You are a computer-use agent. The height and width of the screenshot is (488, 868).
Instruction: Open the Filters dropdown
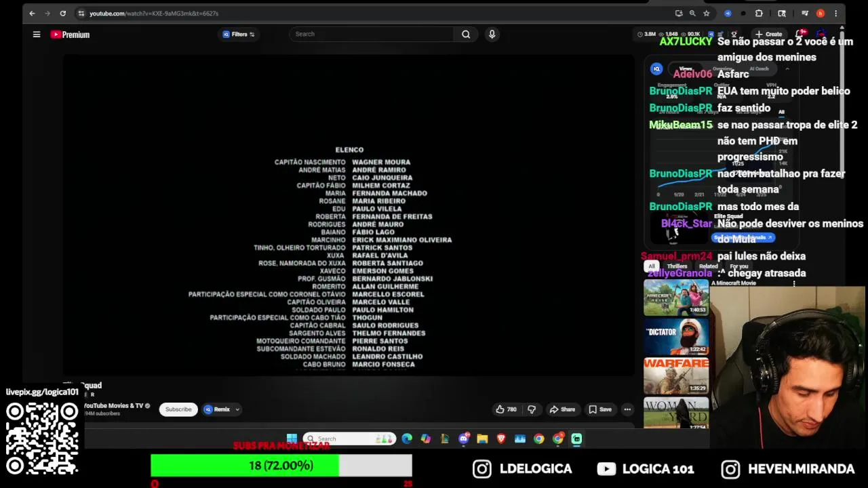(x=239, y=35)
